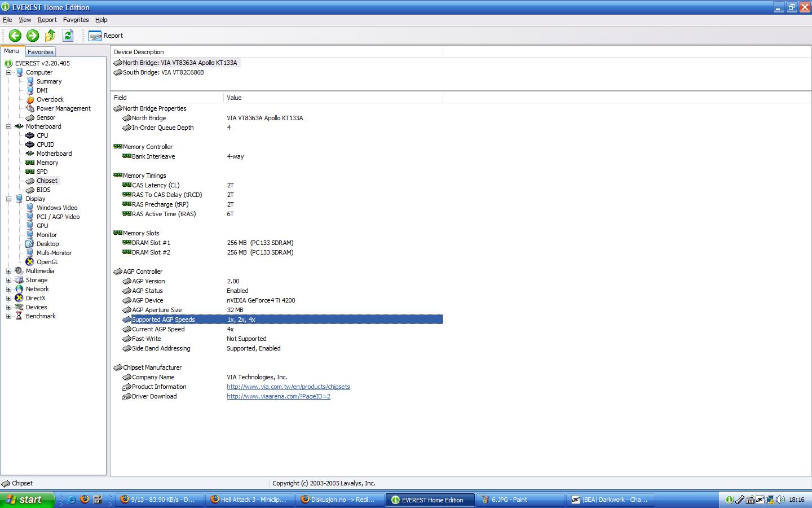The image size is (812, 508).
Task: Expand the Devices tree node
Action: 8,307
